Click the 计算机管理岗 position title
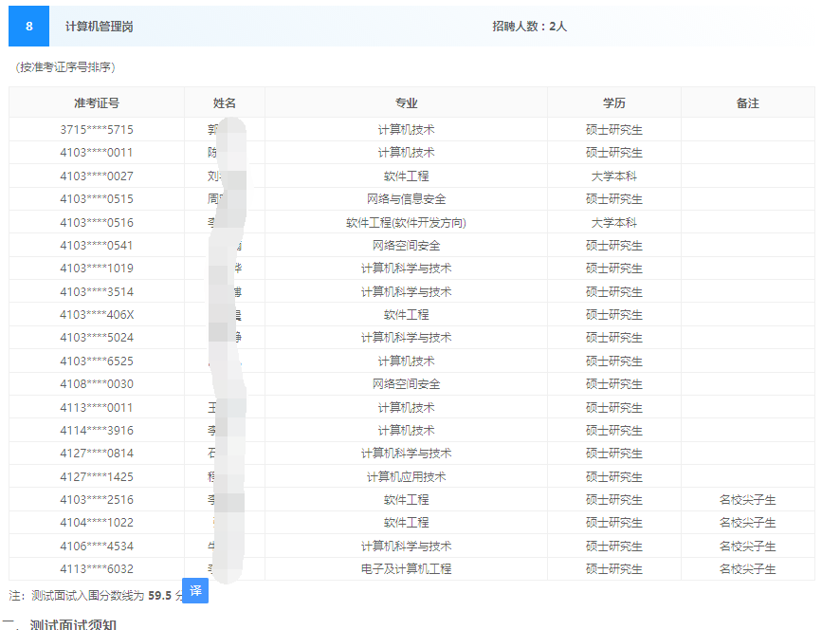 (99, 27)
